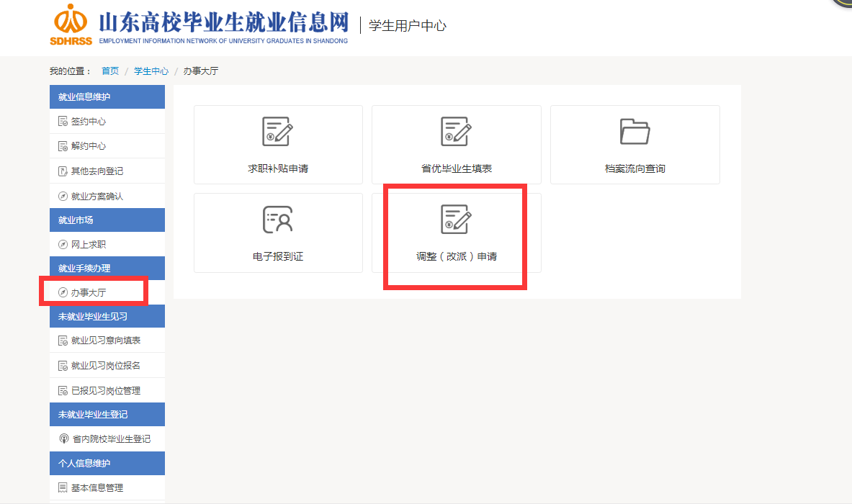Select 就业见习岗位报名 in the sidebar

point(105,366)
